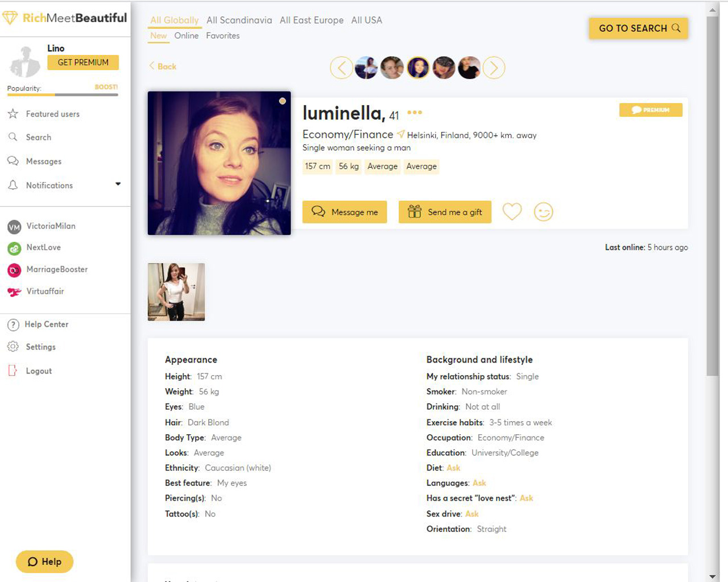Click the next profile arrow

click(494, 68)
